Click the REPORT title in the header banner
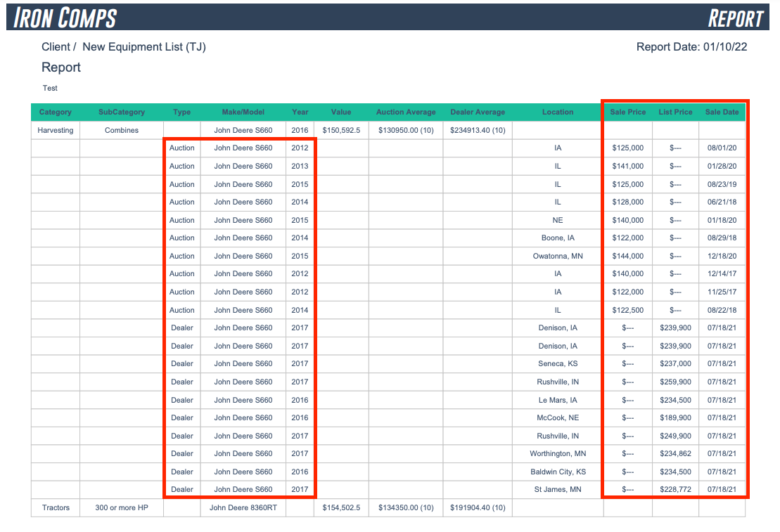This screenshot has height=532, width=780. point(735,19)
